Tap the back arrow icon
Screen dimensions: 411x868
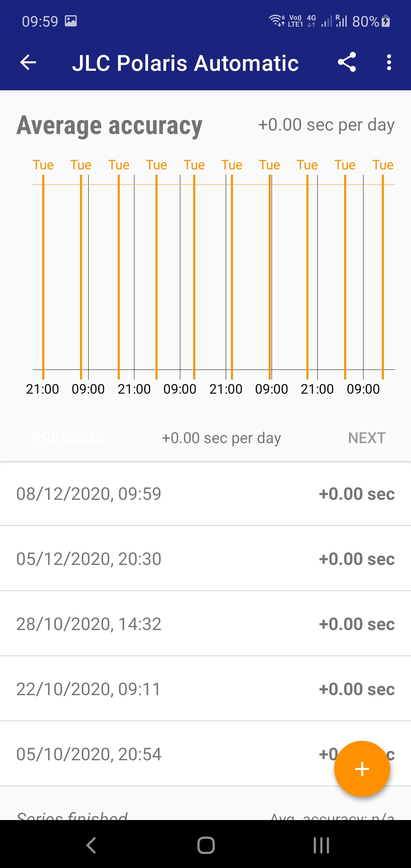[28, 62]
